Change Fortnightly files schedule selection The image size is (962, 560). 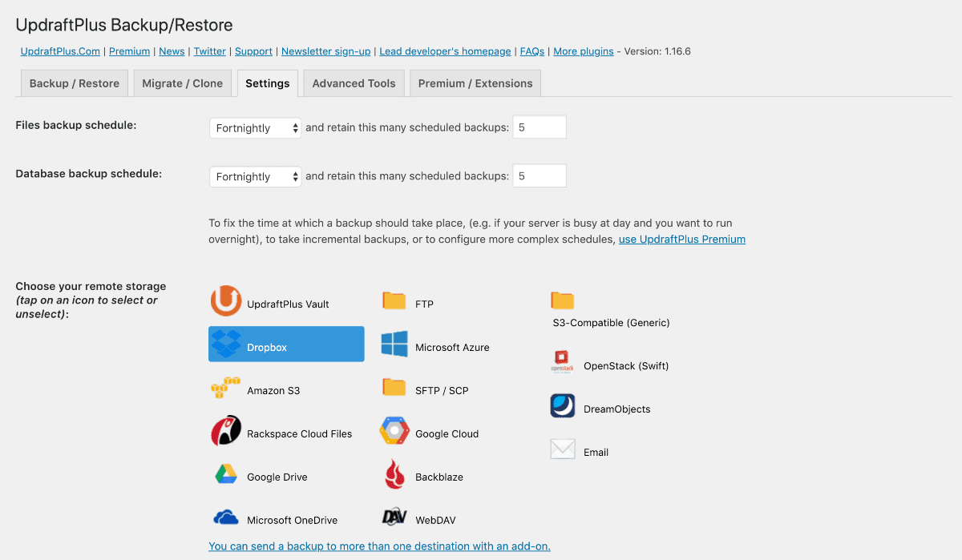(x=255, y=127)
